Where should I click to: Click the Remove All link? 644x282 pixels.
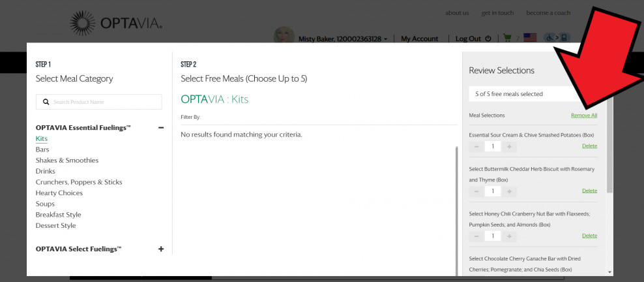[x=584, y=116]
